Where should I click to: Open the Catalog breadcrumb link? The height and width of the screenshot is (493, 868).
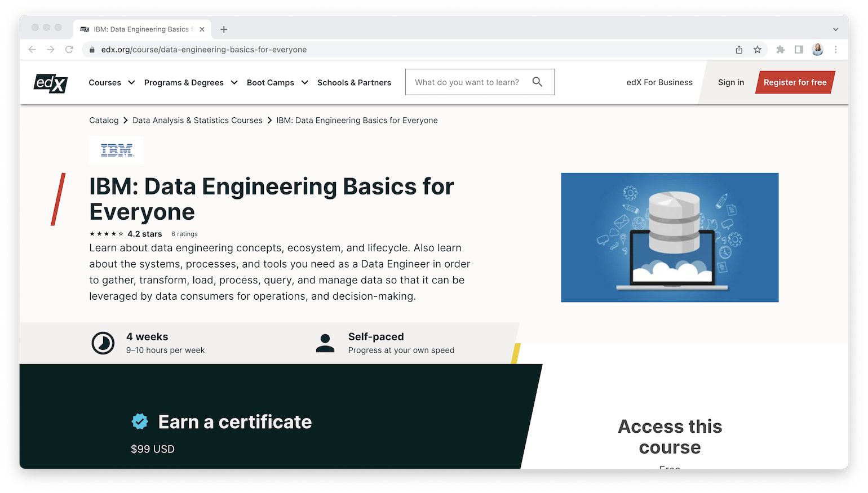click(104, 120)
